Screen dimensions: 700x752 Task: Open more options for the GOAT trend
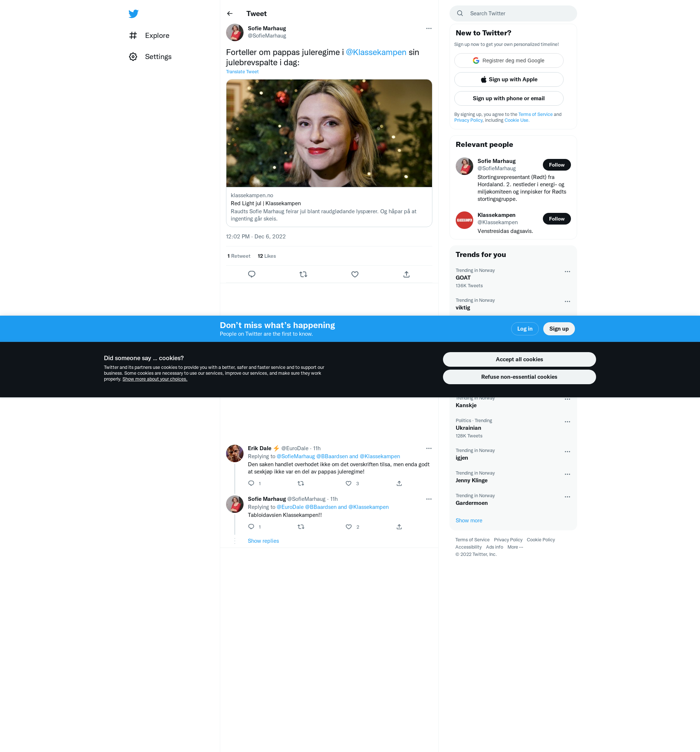pos(567,272)
